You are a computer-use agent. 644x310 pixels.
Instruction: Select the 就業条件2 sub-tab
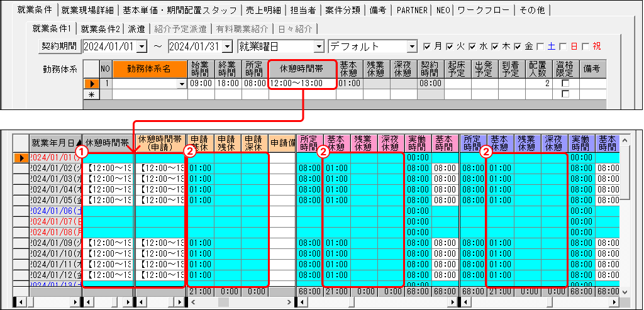click(x=100, y=29)
